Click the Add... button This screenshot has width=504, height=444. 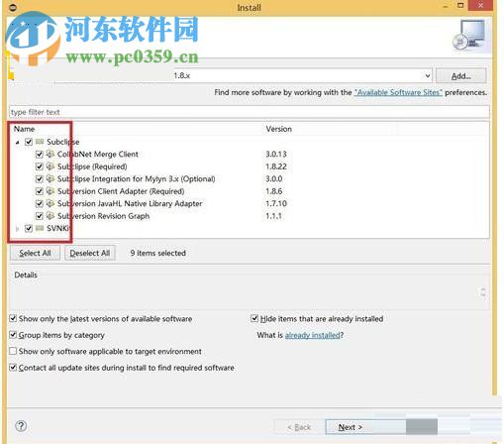[461, 76]
